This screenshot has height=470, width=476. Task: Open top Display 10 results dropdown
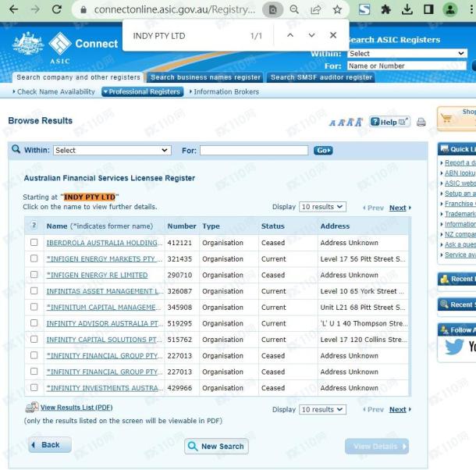[x=322, y=207]
